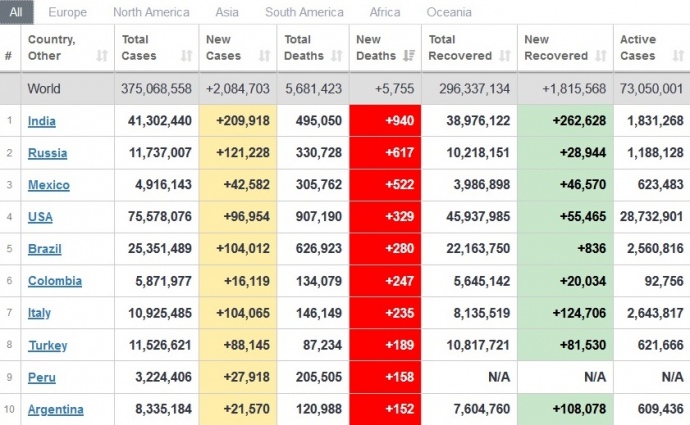
Task: Open the India country link
Action: coord(41,121)
